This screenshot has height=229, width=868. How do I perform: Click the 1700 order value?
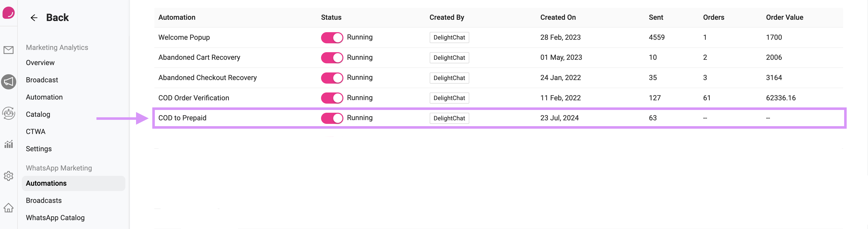pyautogui.click(x=774, y=37)
